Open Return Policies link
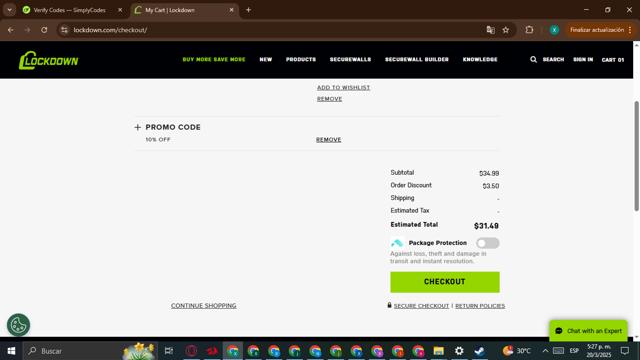The image size is (640, 360). tap(480, 306)
